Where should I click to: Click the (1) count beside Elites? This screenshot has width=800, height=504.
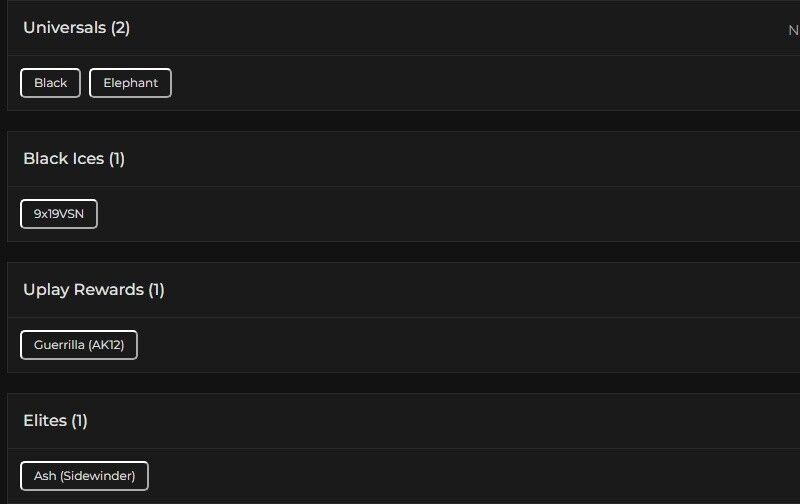point(79,421)
